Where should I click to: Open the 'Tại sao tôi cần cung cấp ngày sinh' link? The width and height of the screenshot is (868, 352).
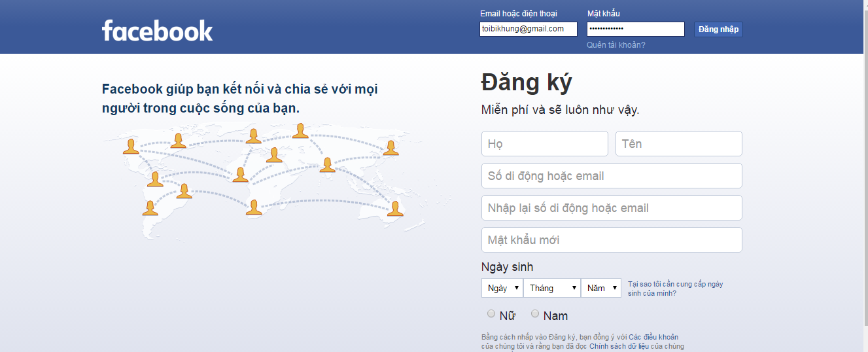click(x=676, y=289)
